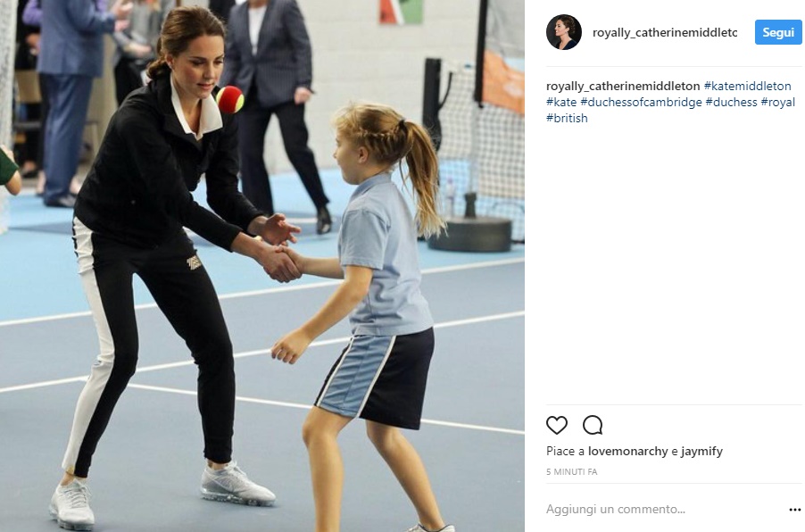View jaymify's profile from the likes line
The height and width of the screenshot is (532, 805).
pos(701,452)
